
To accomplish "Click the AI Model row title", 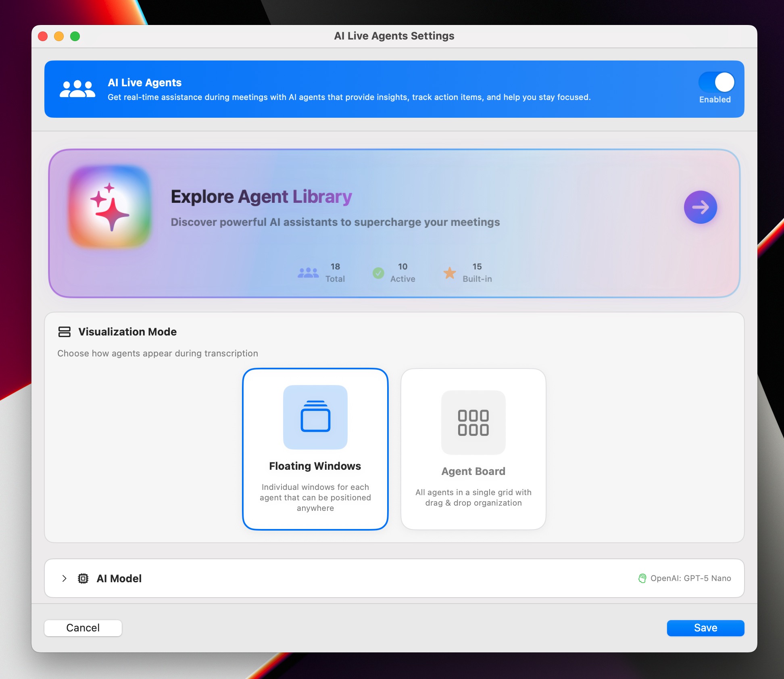I will coord(119,578).
